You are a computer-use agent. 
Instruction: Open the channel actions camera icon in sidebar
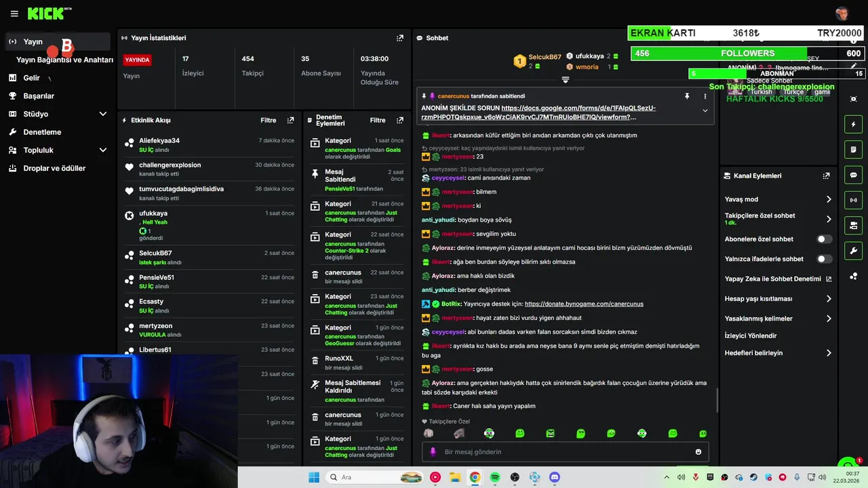point(854,225)
